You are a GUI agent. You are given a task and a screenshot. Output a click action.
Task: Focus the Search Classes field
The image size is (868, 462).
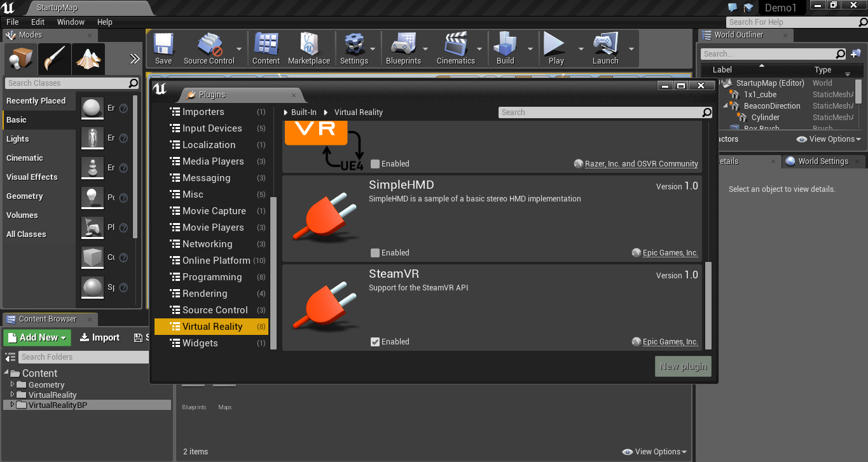[71, 83]
